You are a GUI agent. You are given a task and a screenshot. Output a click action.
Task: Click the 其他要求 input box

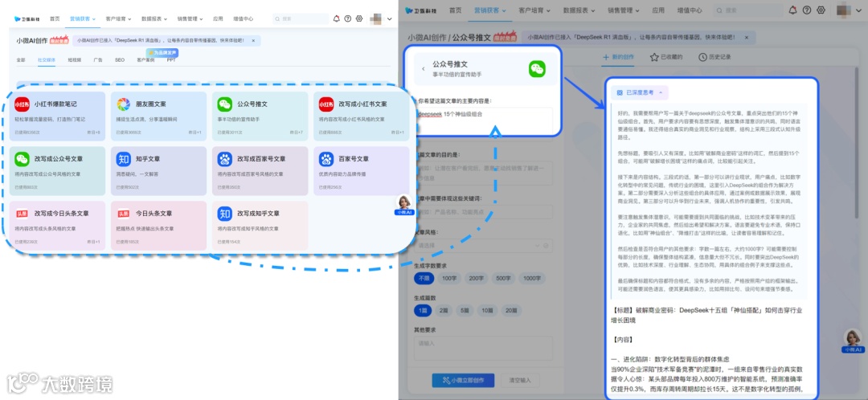483,349
